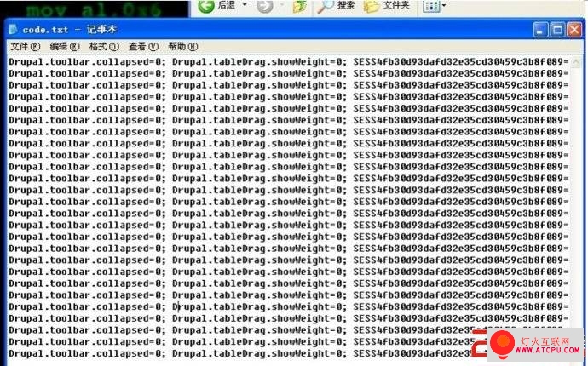
Task: Click the Search magnifier icon
Action: point(325,6)
